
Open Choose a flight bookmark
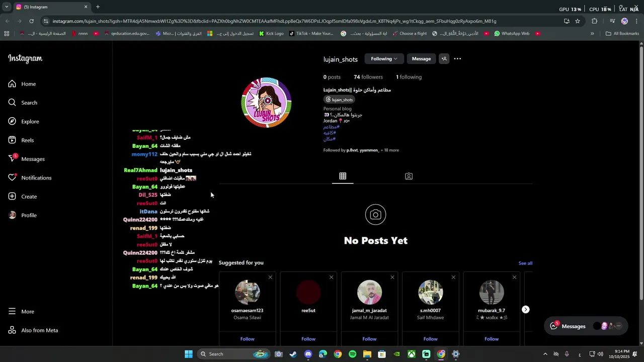409,34
